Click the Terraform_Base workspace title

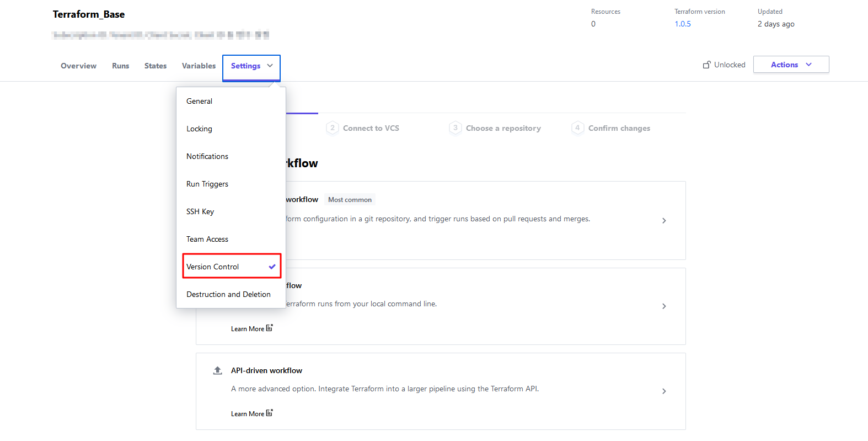coord(89,14)
